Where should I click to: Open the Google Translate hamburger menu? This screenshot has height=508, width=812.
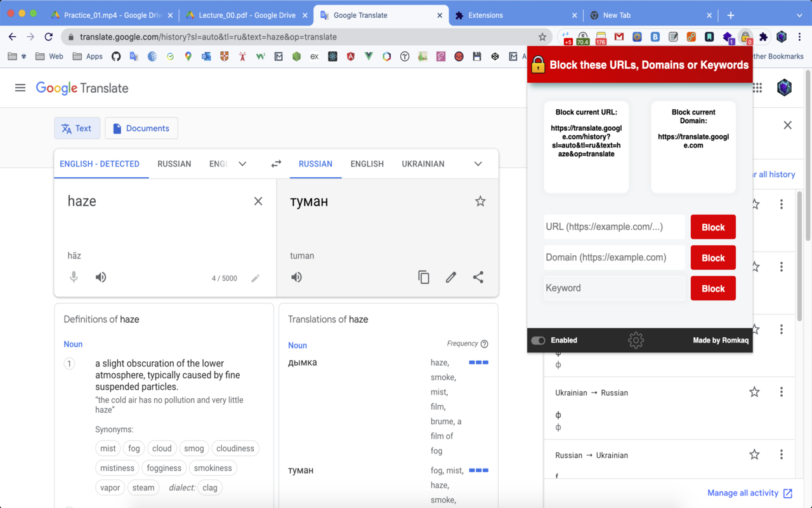coord(20,88)
